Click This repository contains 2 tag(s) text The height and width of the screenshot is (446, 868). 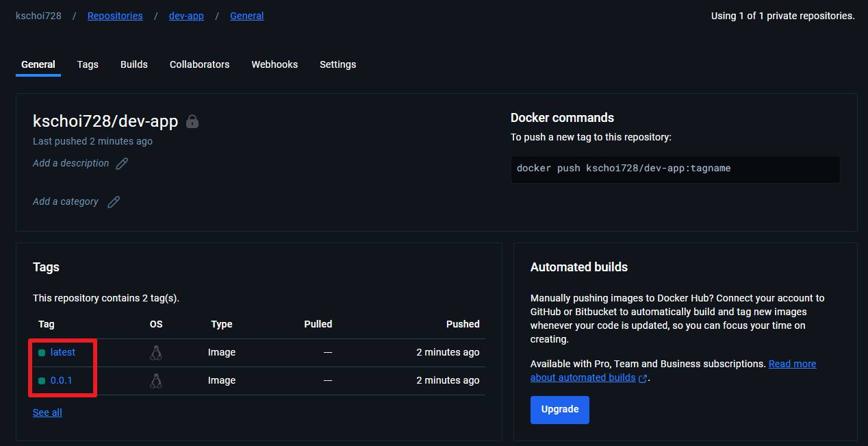(x=106, y=299)
